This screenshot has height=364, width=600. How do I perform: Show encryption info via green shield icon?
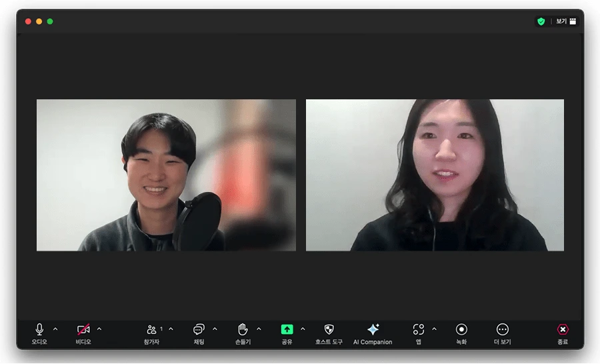point(541,21)
